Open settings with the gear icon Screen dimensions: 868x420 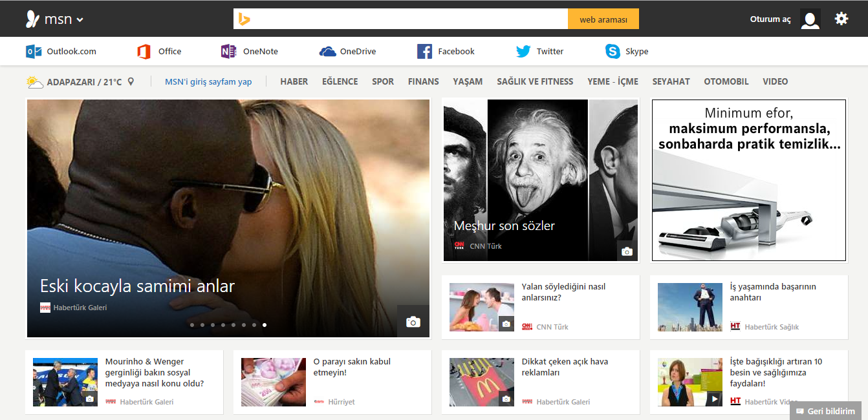(x=841, y=19)
